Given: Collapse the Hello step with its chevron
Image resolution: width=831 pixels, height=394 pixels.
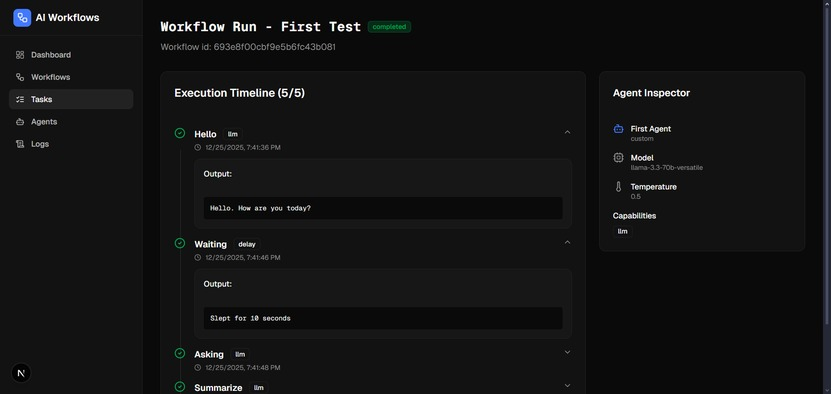Looking at the screenshot, I should [567, 132].
